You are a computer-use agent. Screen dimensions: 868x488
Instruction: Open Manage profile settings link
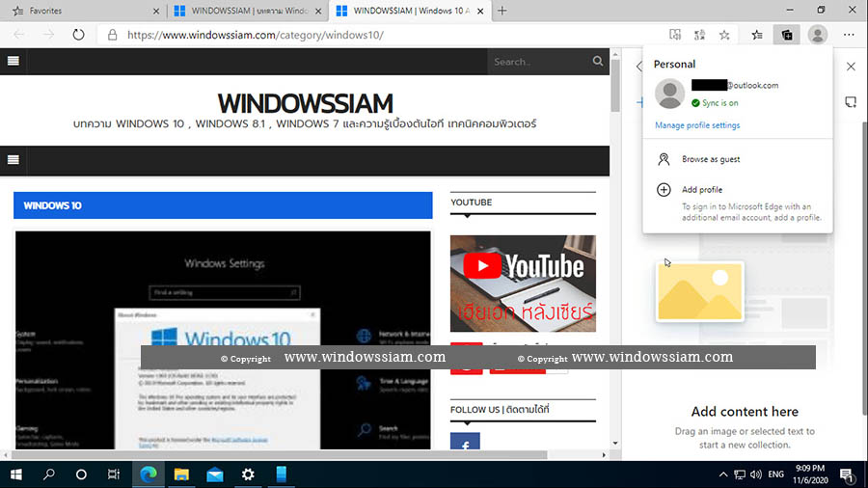point(697,125)
